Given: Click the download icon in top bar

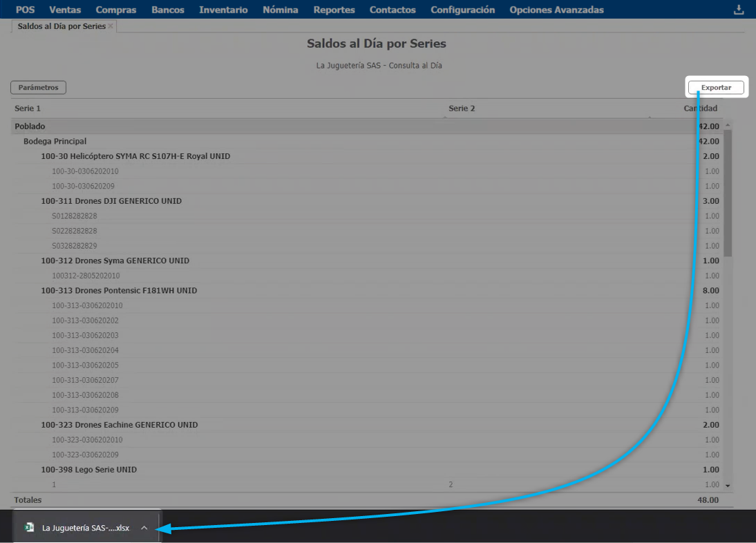Looking at the screenshot, I should 739,10.
